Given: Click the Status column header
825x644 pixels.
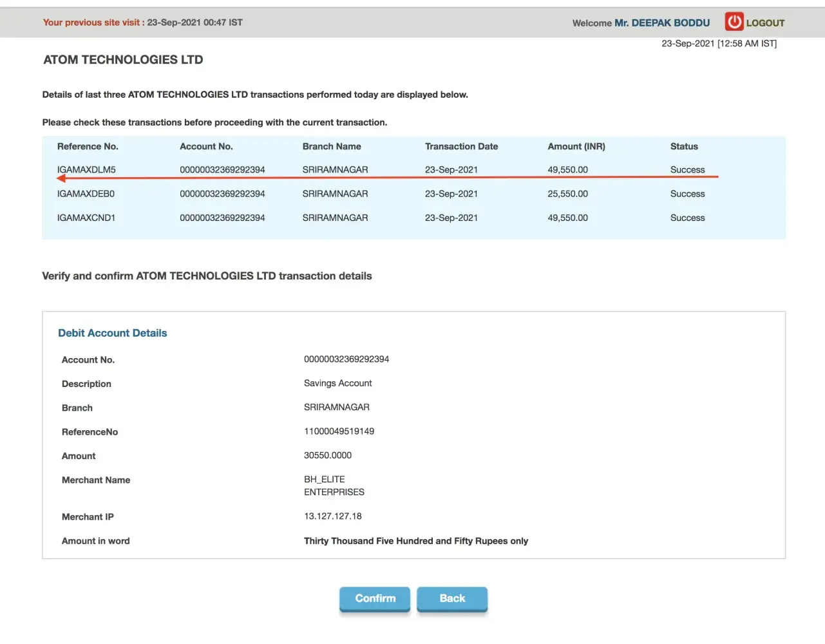Looking at the screenshot, I should point(683,146).
